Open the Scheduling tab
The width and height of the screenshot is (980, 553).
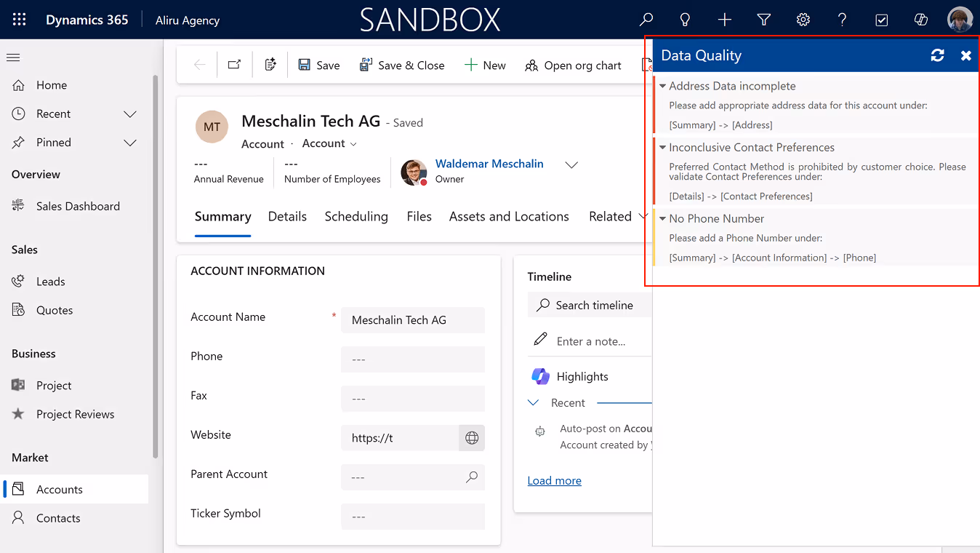pyautogui.click(x=356, y=216)
